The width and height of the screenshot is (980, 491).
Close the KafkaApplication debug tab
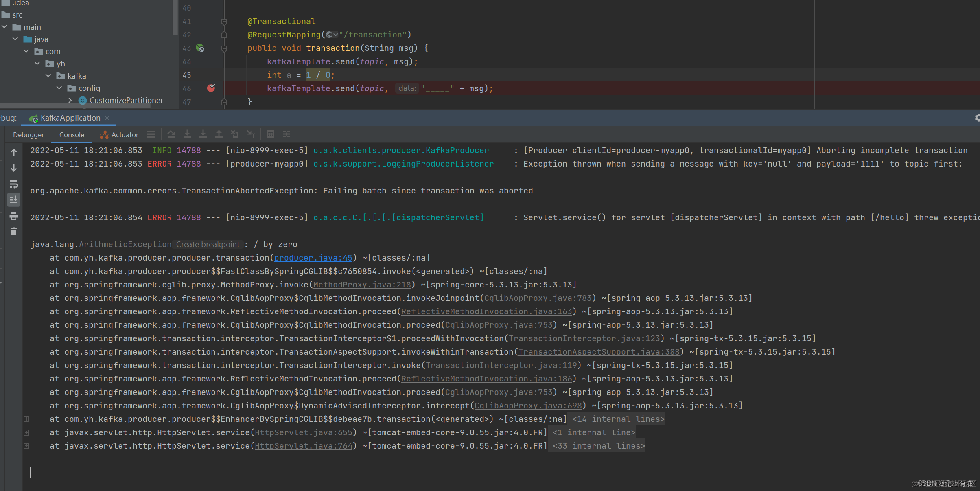pyautogui.click(x=107, y=118)
